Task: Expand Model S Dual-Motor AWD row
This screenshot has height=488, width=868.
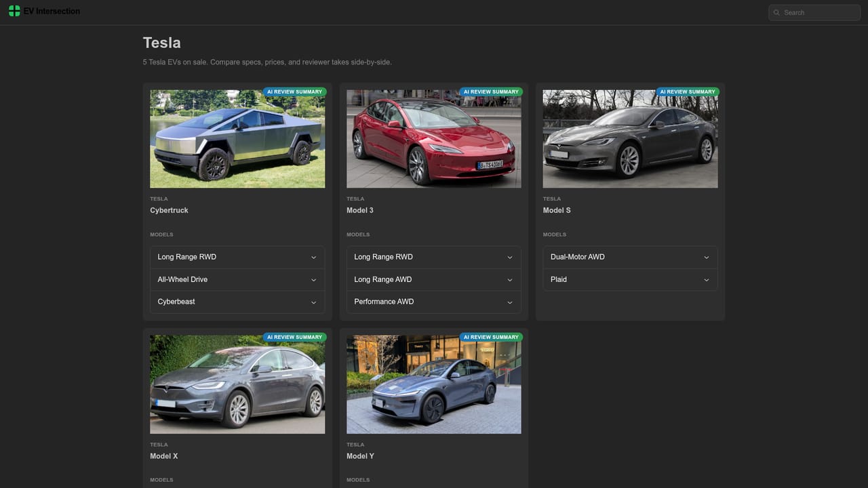Action: pos(631,258)
